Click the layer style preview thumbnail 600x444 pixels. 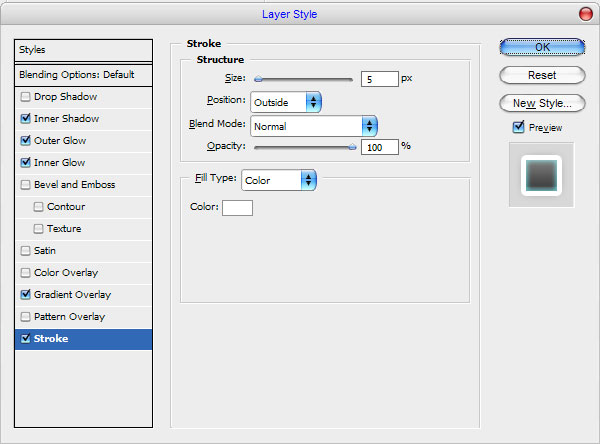point(541,175)
